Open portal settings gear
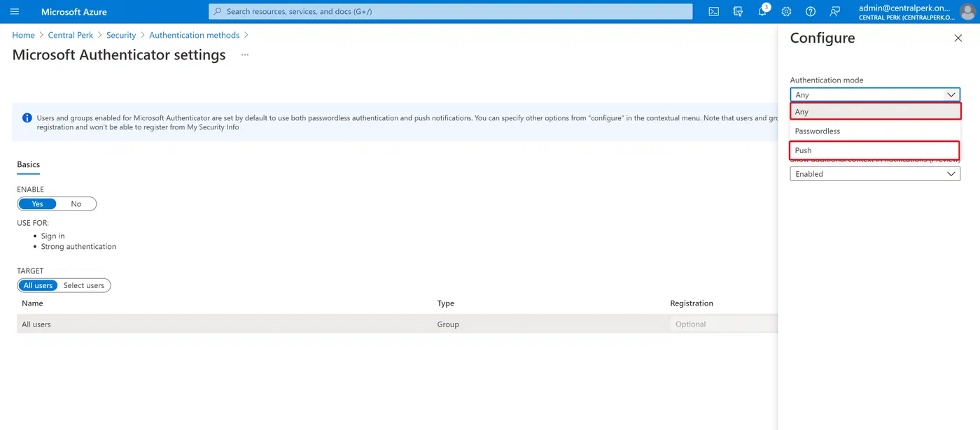Image resolution: width=980 pixels, height=430 pixels. click(x=786, y=12)
